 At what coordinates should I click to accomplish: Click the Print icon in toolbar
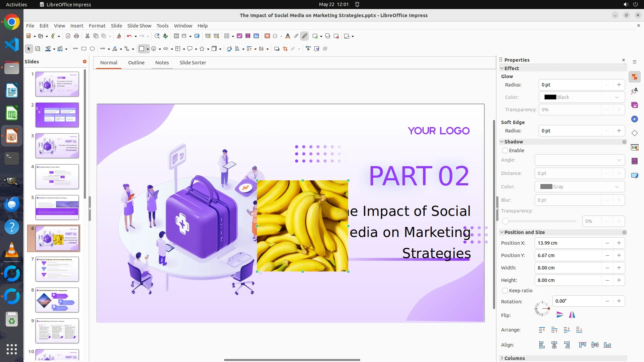pos(76,36)
